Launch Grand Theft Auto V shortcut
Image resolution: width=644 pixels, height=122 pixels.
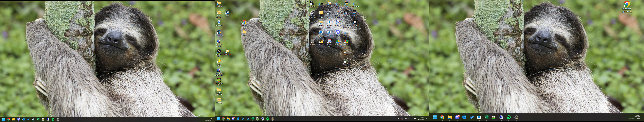[346, 61]
